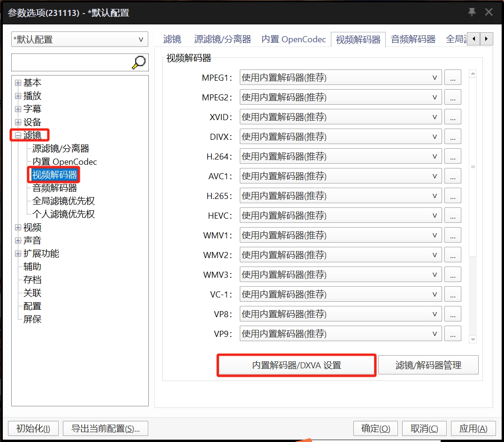Screen dimensions: 504x442
Task: Open MPEG2 decoder browse button
Action: click(452, 97)
